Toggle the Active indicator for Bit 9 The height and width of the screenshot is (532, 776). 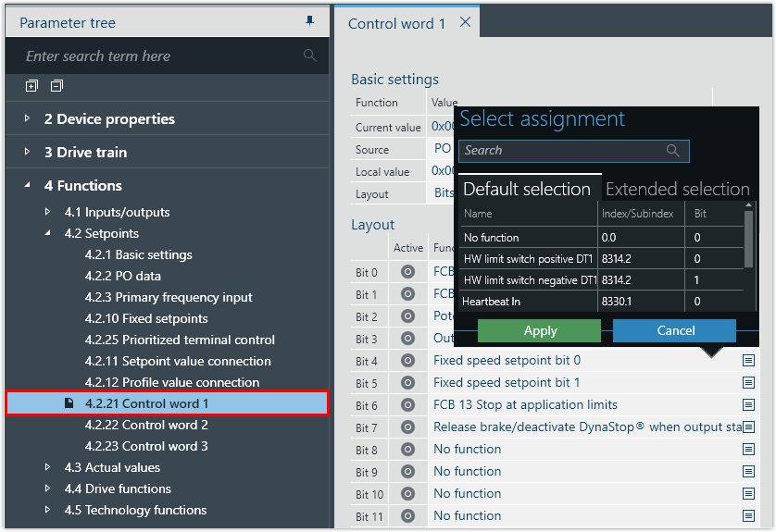click(407, 472)
